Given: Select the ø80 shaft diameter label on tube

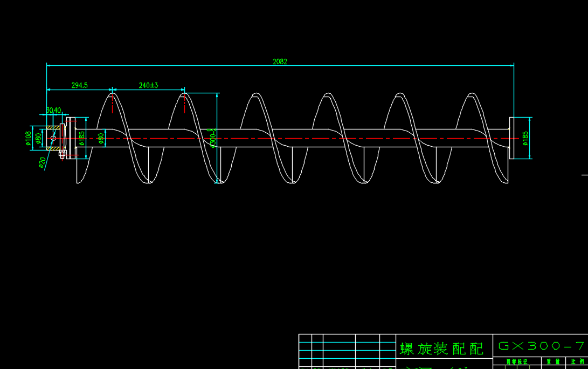Looking at the screenshot, I should [x=100, y=139].
